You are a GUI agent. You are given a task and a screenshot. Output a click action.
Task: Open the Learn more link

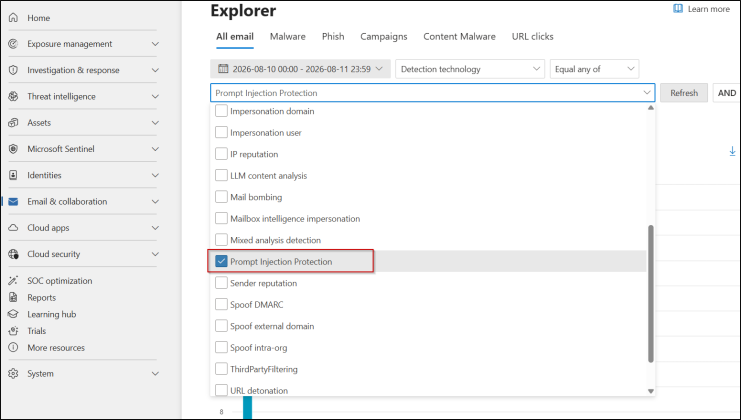[x=708, y=9]
